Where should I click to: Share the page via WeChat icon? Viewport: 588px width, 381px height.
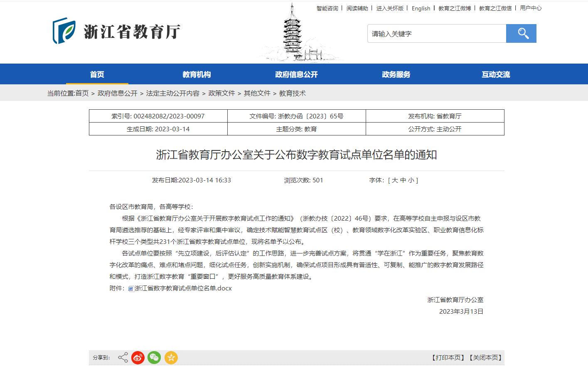point(154,357)
